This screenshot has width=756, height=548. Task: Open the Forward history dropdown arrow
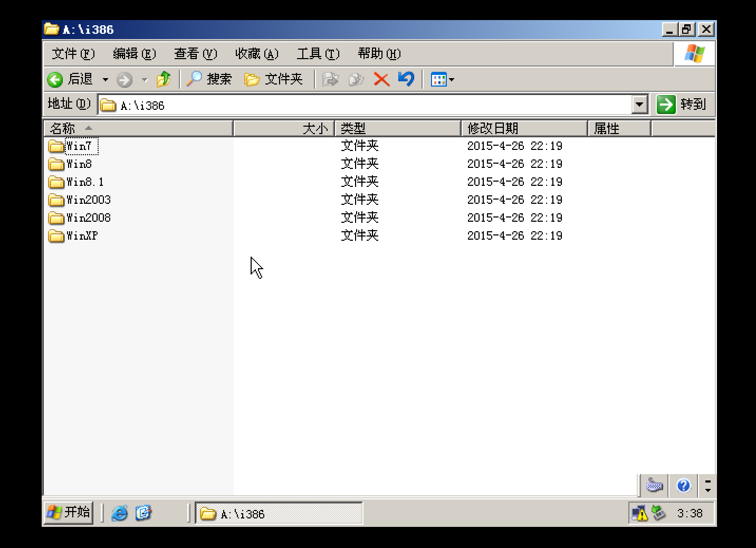145,80
